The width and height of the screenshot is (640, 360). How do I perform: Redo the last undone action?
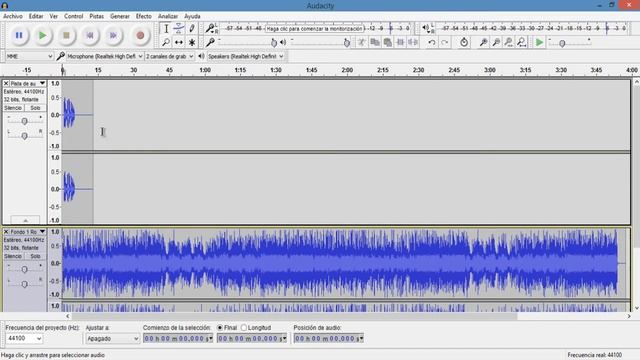pyautogui.click(x=444, y=42)
